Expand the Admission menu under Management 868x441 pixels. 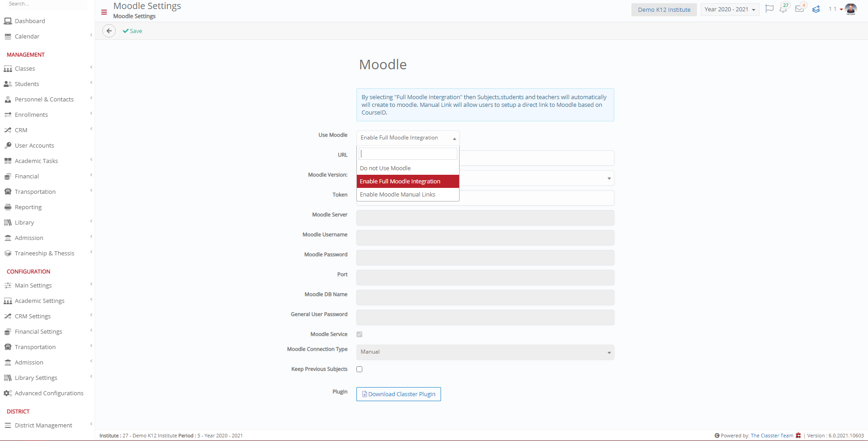(91, 237)
